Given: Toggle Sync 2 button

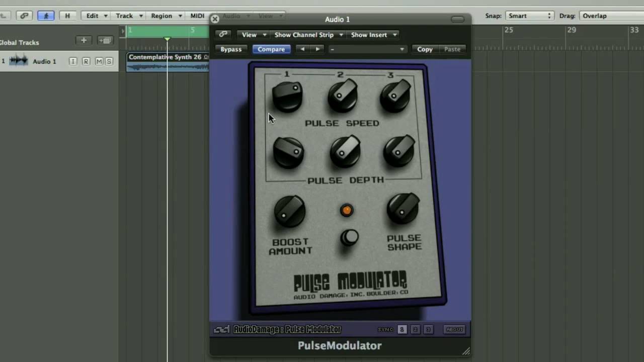Looking at the screenshot, I should (415, 329).
